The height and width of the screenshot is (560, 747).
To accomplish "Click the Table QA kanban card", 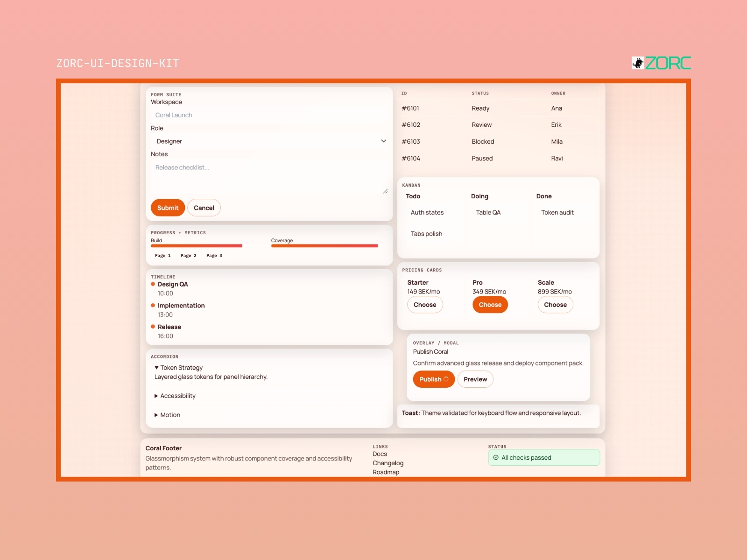I will 499,212.
